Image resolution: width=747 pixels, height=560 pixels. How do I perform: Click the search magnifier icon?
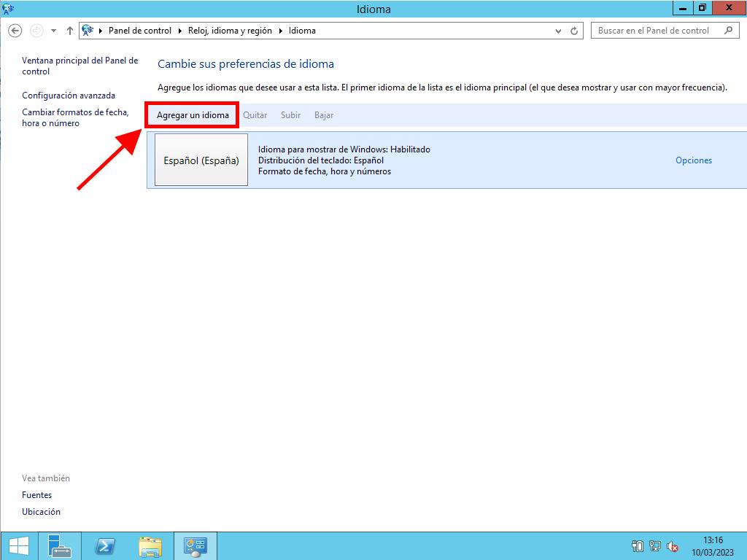(x=728, y=31)
